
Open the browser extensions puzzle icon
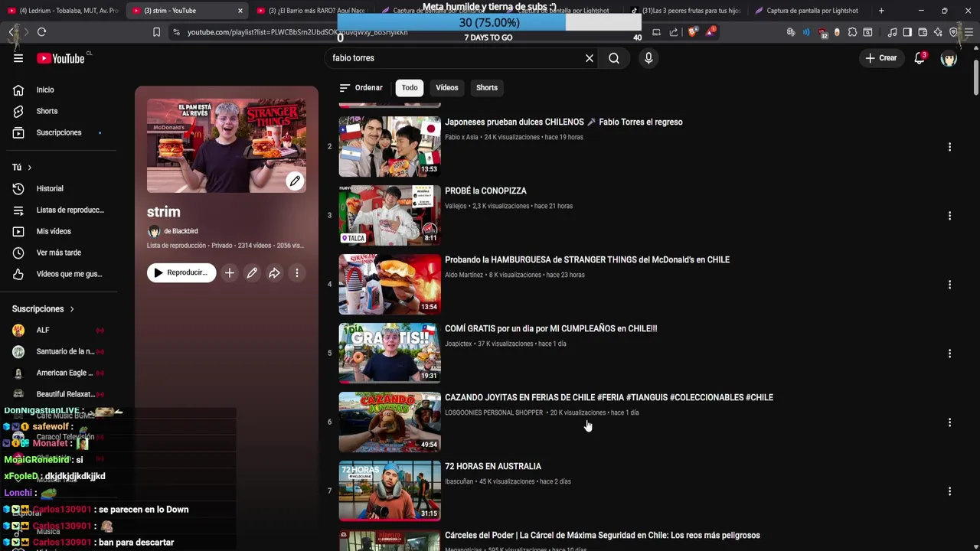[x=852, y=32]
